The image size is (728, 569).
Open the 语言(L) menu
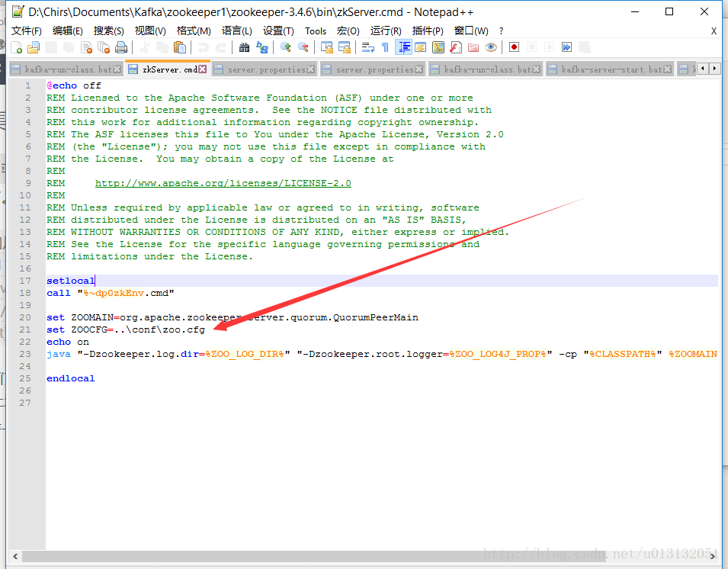point(237,31)
